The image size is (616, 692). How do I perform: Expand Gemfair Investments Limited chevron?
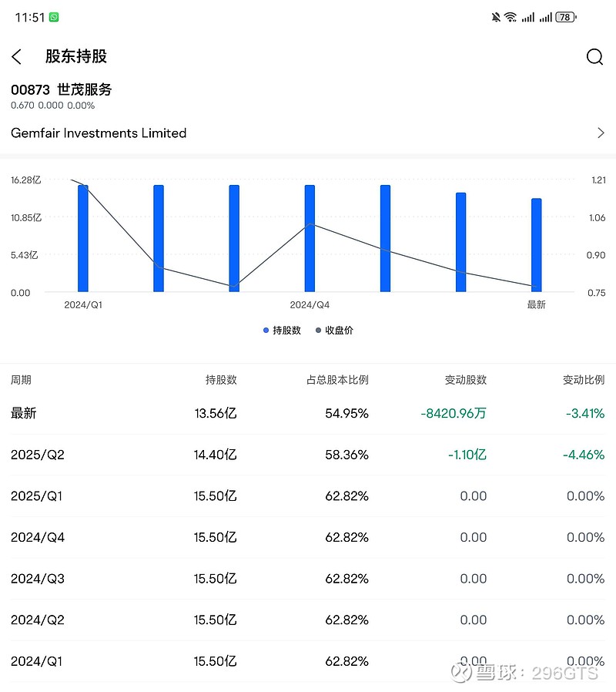(601, 133)
